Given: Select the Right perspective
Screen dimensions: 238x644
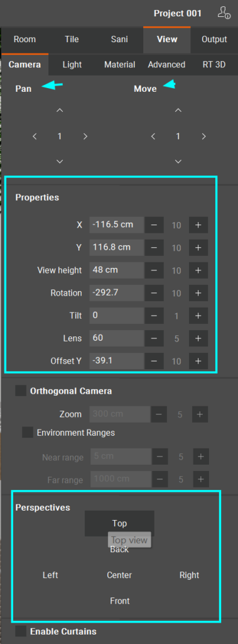Looking at the screenshot, I should [189, 575].
